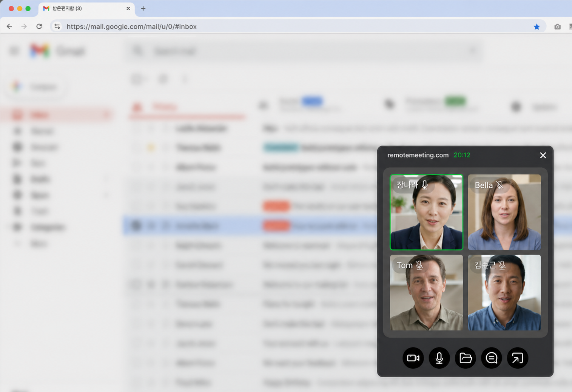Screen dimensions: 572x392
Task: Click the URL address field
Action: (x=264, y=26)
